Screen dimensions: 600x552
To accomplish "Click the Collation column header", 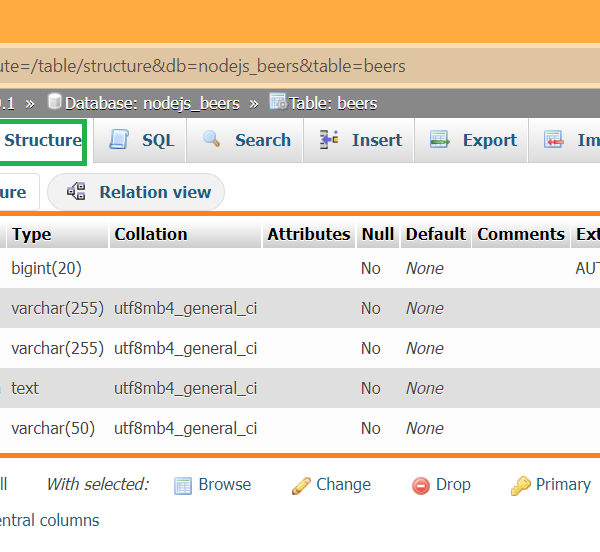I will [151, 234].
